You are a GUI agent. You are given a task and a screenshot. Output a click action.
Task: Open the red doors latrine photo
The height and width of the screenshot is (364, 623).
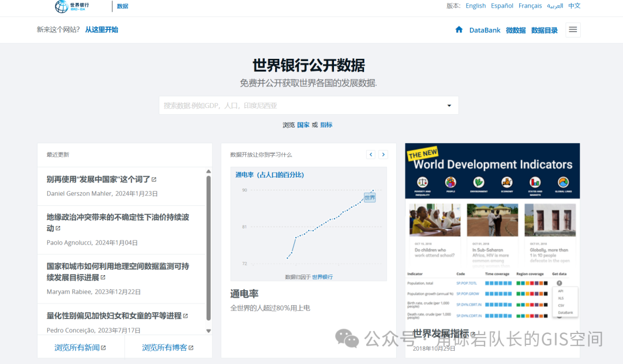(x=550, y=220)
